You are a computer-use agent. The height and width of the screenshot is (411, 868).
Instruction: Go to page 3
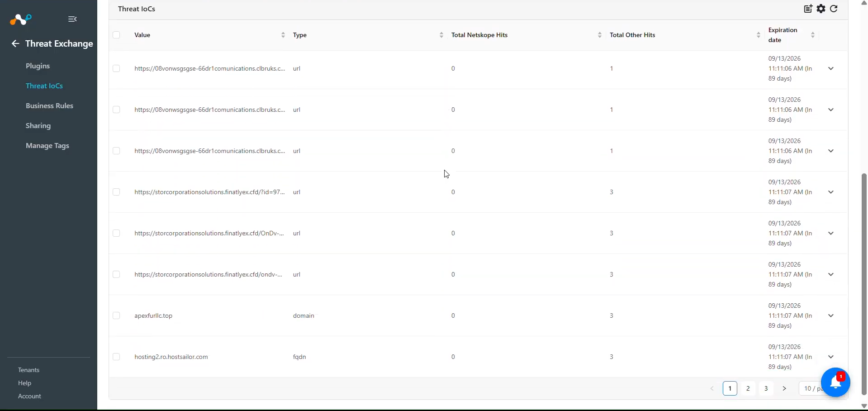(x=766, y=388)
